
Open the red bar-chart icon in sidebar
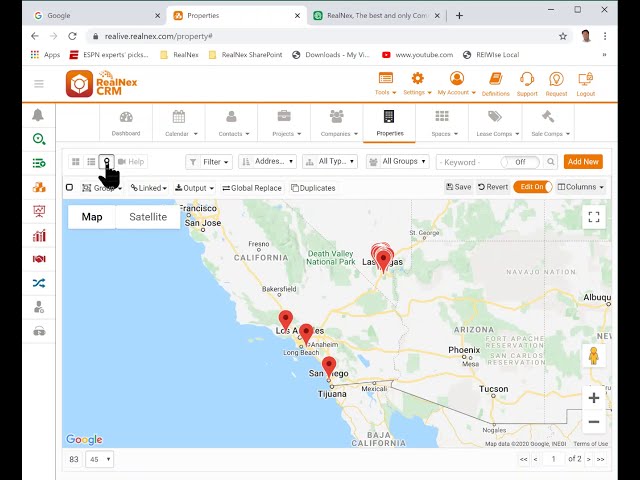[39, 235]
